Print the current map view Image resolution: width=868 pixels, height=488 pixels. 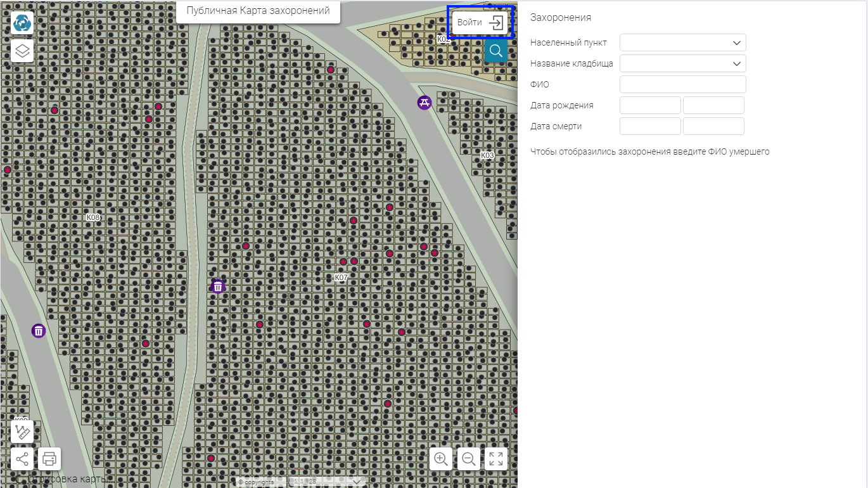[49, 458]
